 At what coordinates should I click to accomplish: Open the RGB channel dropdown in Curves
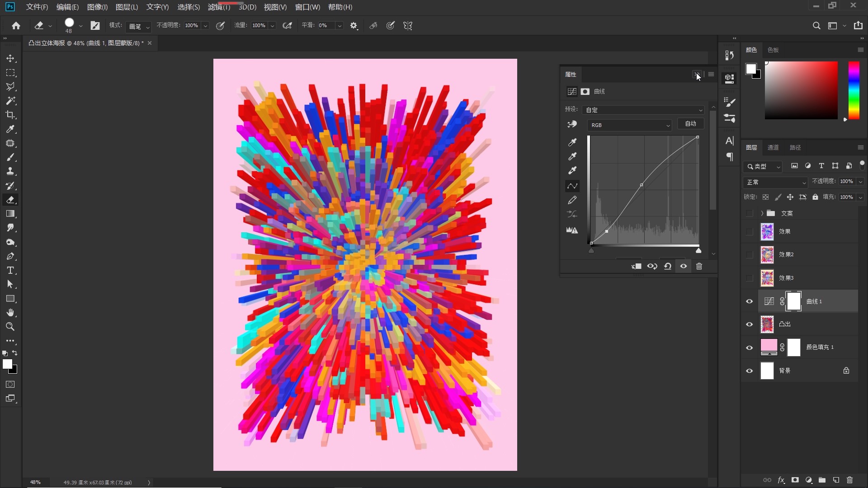point(629,125)
